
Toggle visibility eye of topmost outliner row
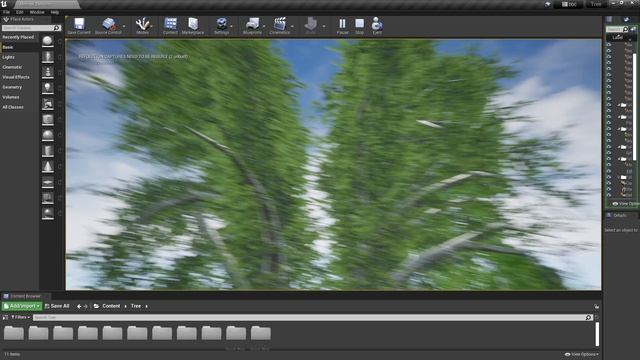(609, 44)
